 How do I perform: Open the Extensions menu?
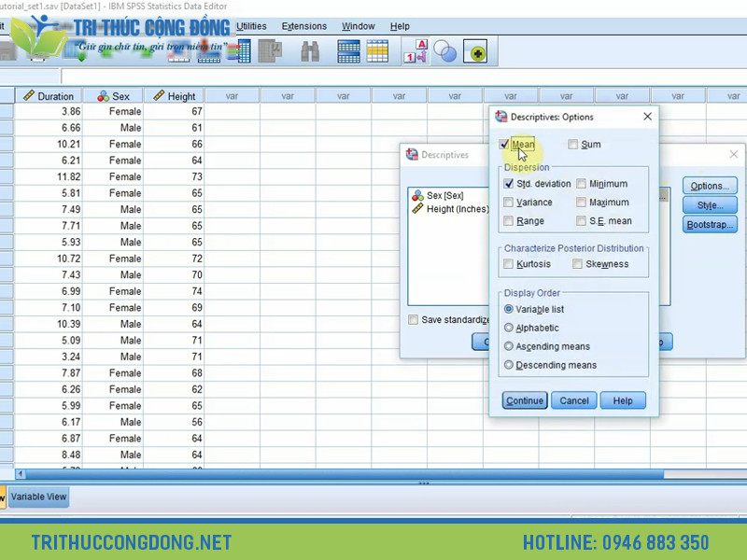[x=304, y=26]
